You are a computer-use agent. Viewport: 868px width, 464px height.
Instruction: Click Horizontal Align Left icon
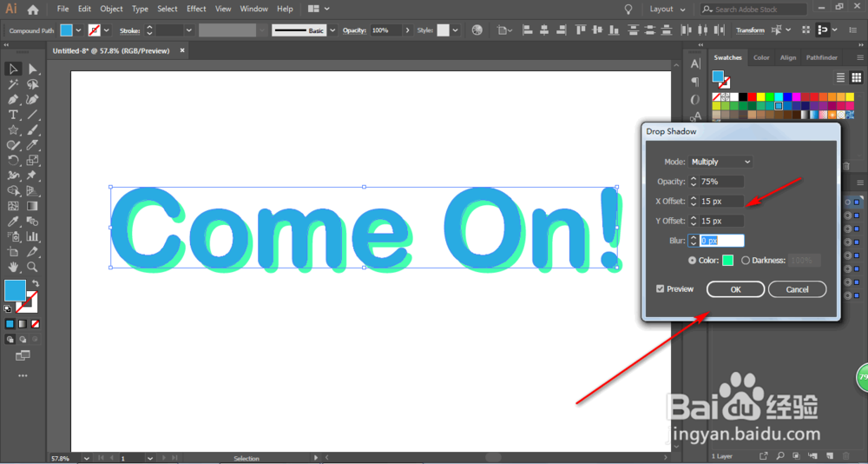coord(528,30)
